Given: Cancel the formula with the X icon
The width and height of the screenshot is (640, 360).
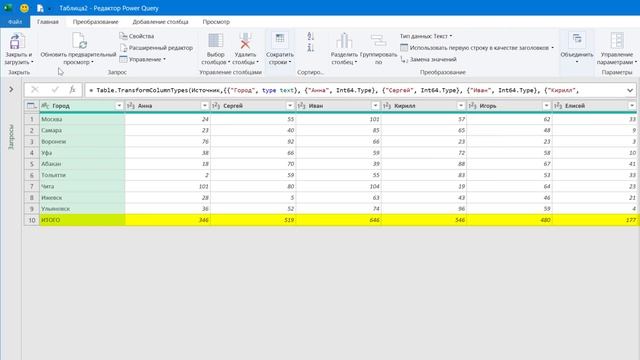Looking at the screenshot, I should [x=35, y=90].
